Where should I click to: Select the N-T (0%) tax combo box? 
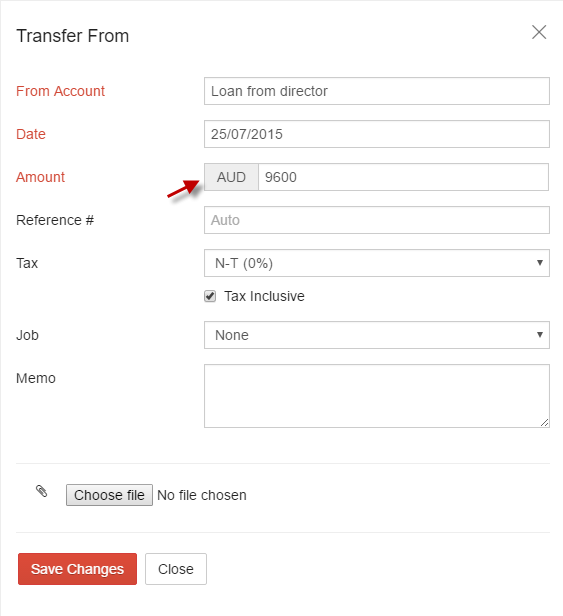(377, 263)
